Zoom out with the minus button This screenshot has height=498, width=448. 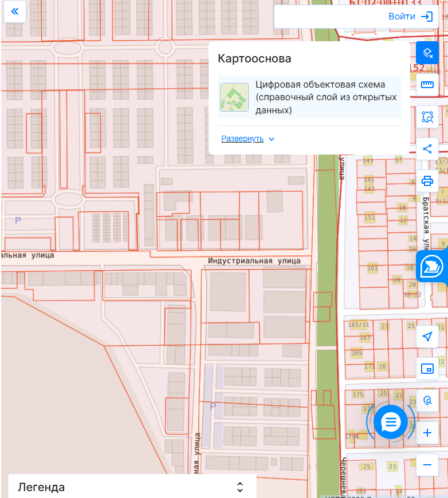pyautogui.click(x=427, y=465)
